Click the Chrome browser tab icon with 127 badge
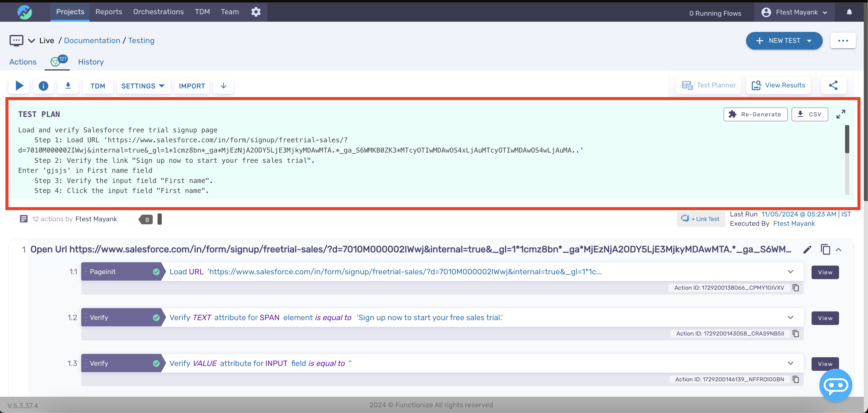 coord(57,61)
